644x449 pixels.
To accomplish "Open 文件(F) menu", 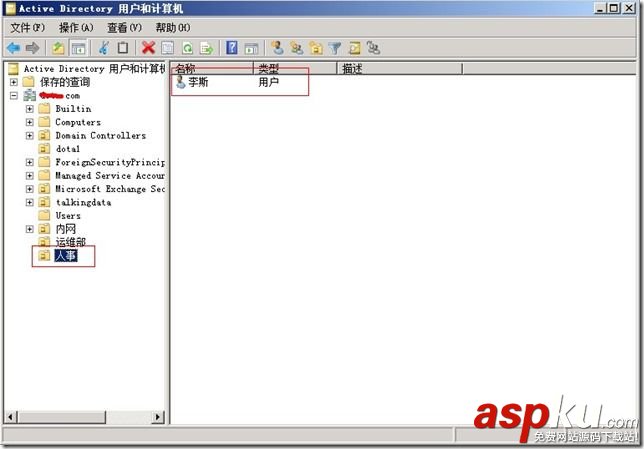I will pyautogui.click(x=28, y=28).
